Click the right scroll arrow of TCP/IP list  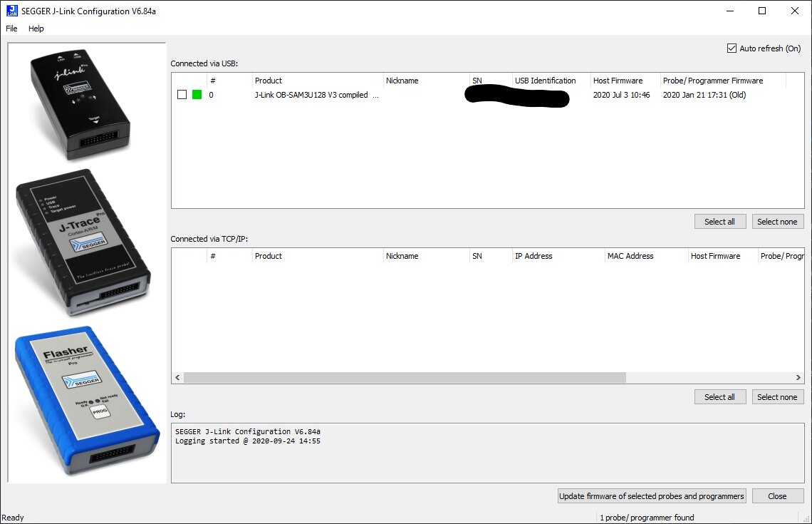tap(798, 377)
